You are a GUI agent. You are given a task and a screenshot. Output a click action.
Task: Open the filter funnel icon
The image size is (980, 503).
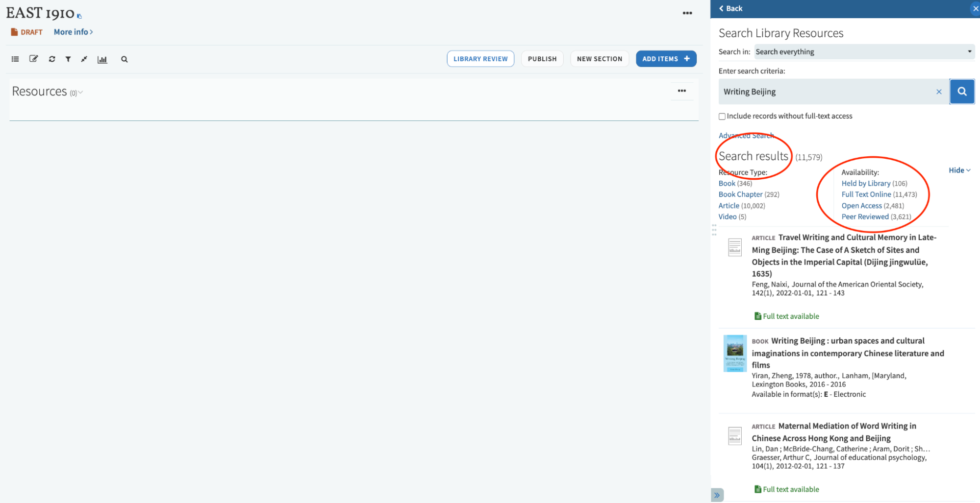tap(68, 59)
